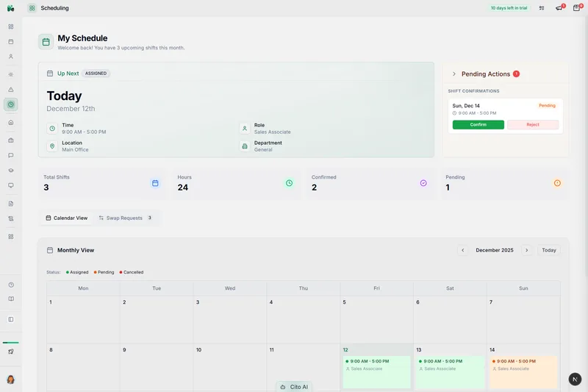588x392 pixels.
Task: Confirm the Sun, Dec 14 shift
Action: [478, 124]
